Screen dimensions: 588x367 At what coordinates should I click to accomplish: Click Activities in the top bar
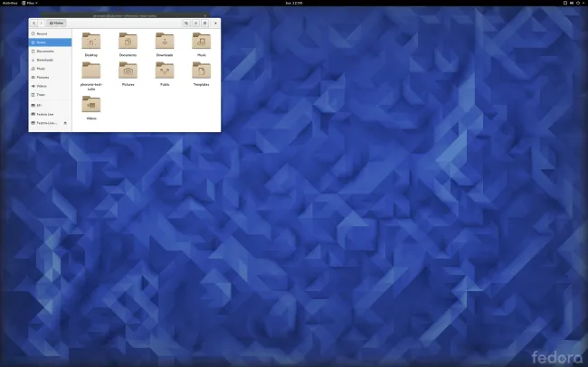[9, 3]
